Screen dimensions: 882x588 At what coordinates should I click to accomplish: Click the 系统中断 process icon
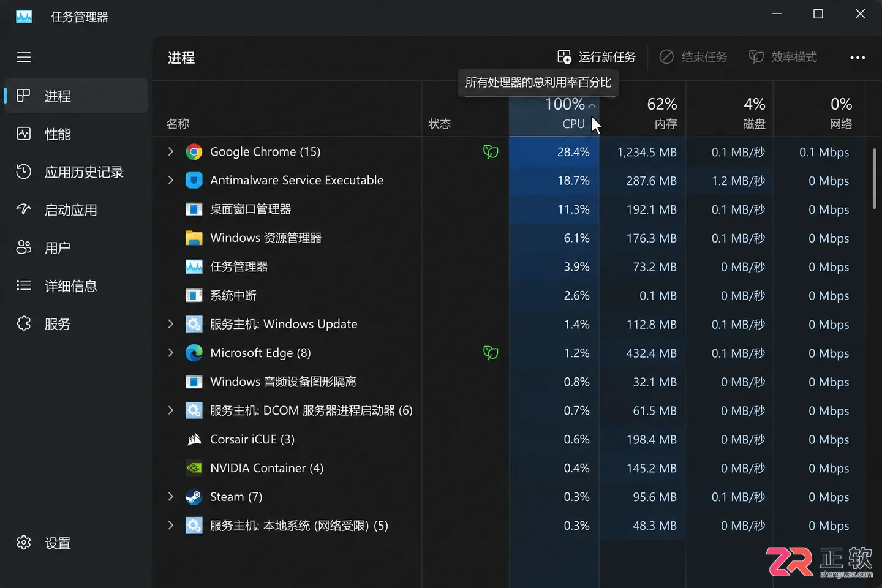[194, 296]
